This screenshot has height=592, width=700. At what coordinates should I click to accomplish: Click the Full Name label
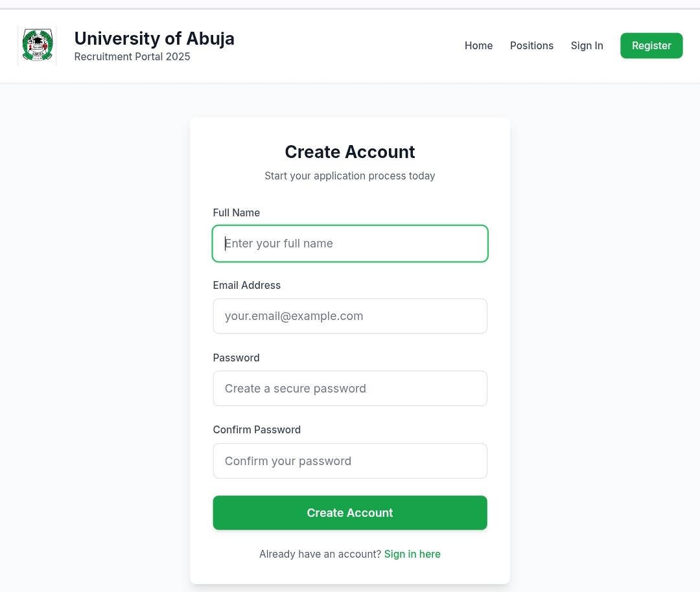tap(236, 212)
